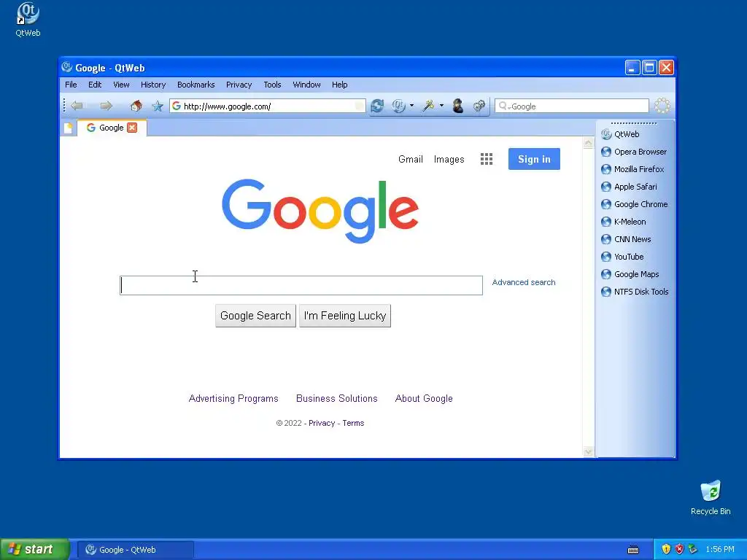Open the CNN News bookmark

tap(626, 239)
